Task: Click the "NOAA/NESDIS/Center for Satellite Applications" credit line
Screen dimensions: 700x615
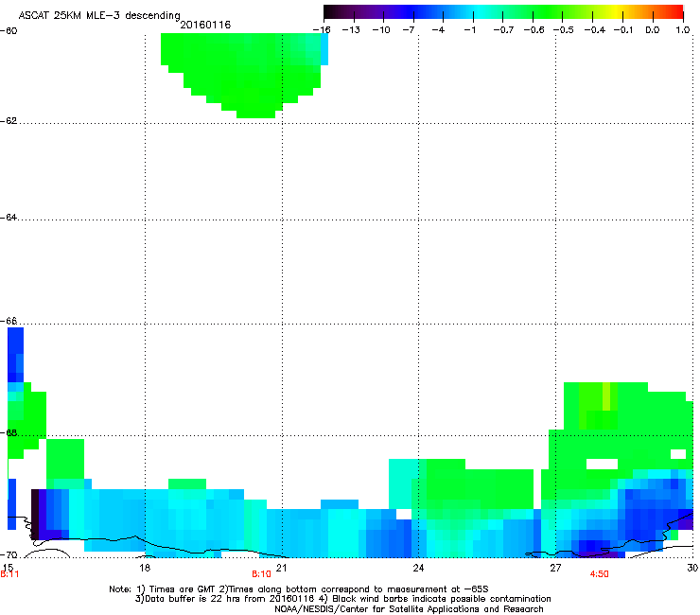Action: pos(409,609)
